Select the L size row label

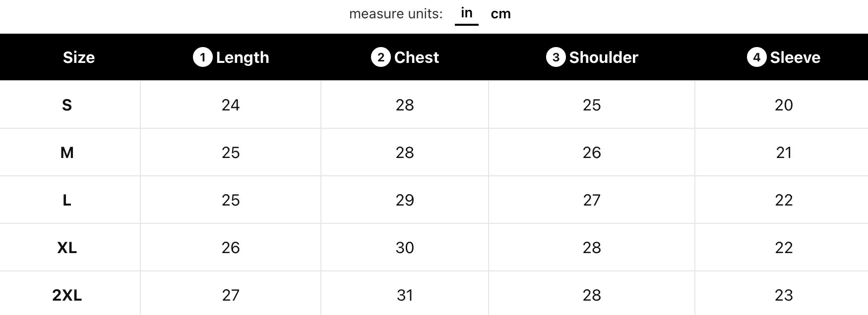(x=67, y=200)
